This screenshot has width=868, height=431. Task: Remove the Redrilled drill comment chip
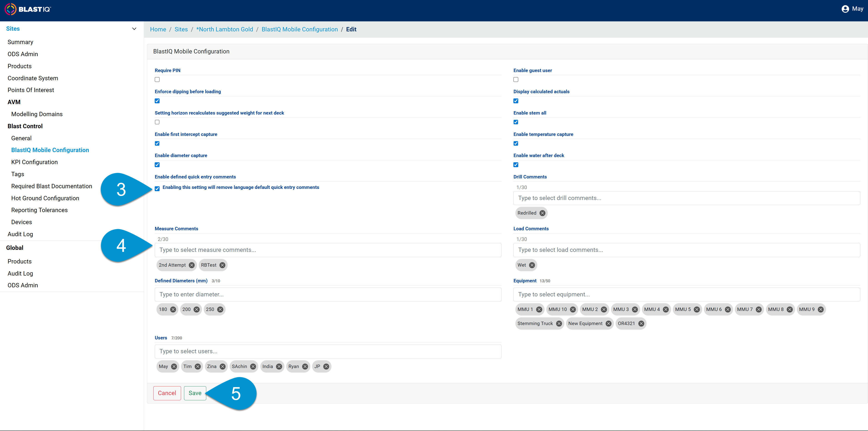click(x=542, y=213)
